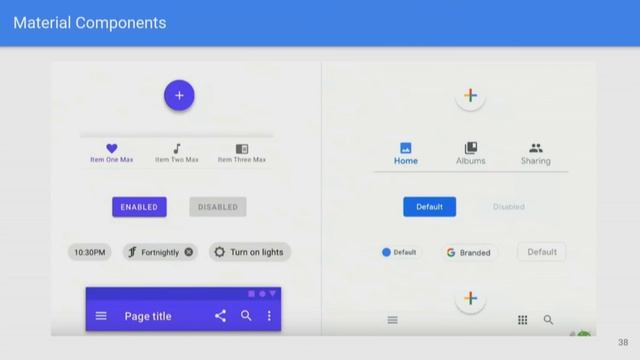
Task: Click the outlined Default chip
Action: (x=542, y=252)
